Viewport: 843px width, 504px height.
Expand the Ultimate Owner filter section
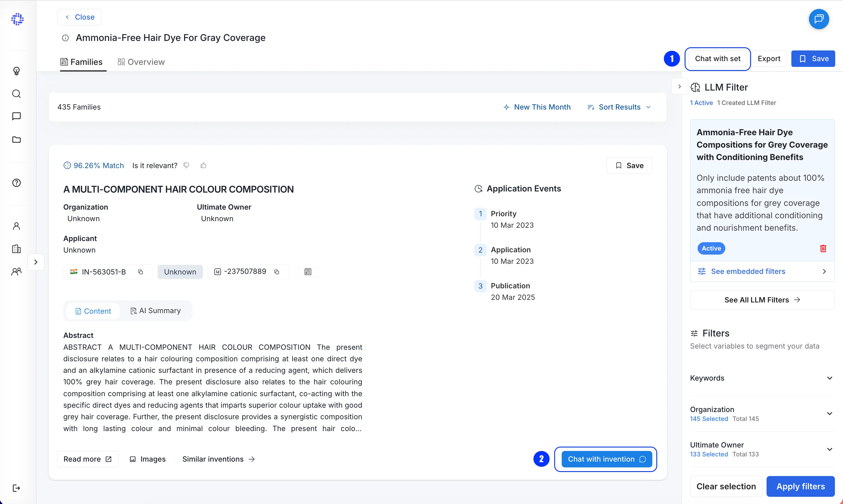[762, 449]
